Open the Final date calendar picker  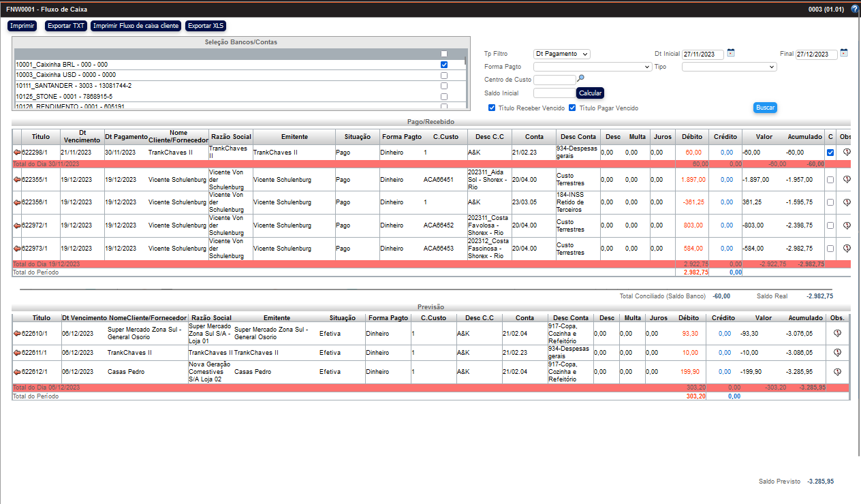(844, 53)
